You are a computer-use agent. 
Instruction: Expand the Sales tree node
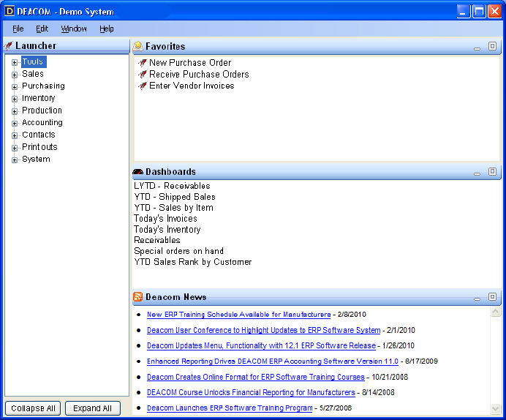tap(15, 75)
